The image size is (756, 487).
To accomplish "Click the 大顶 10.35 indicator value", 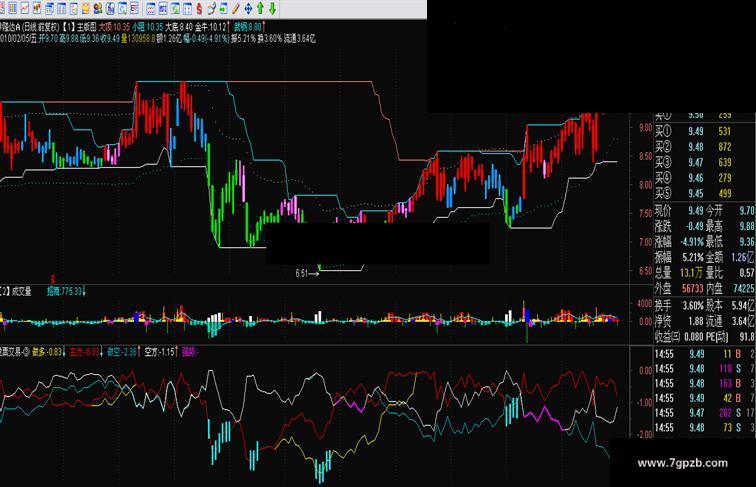I will 114,27.
